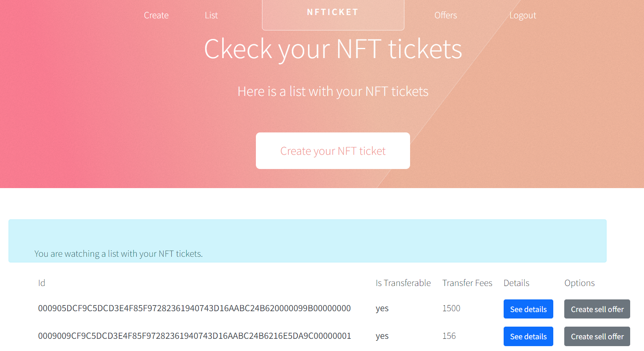Click the NFTICKET logo banner
Image resolution: width=644 pixels, height=351 pixels.
[x=333, y=13]
